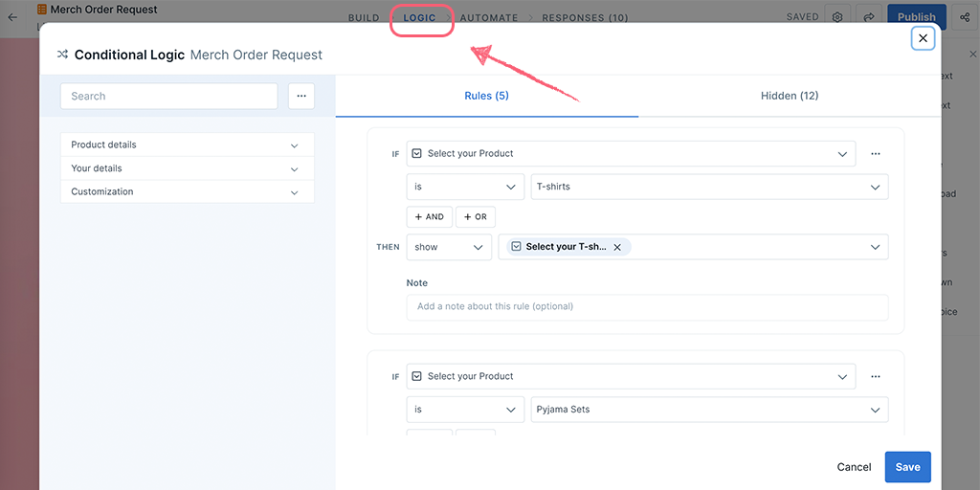Screen dimensions: 980x490
Task: Switch to the Rules (5) tab
Action: tap(487, 96)
